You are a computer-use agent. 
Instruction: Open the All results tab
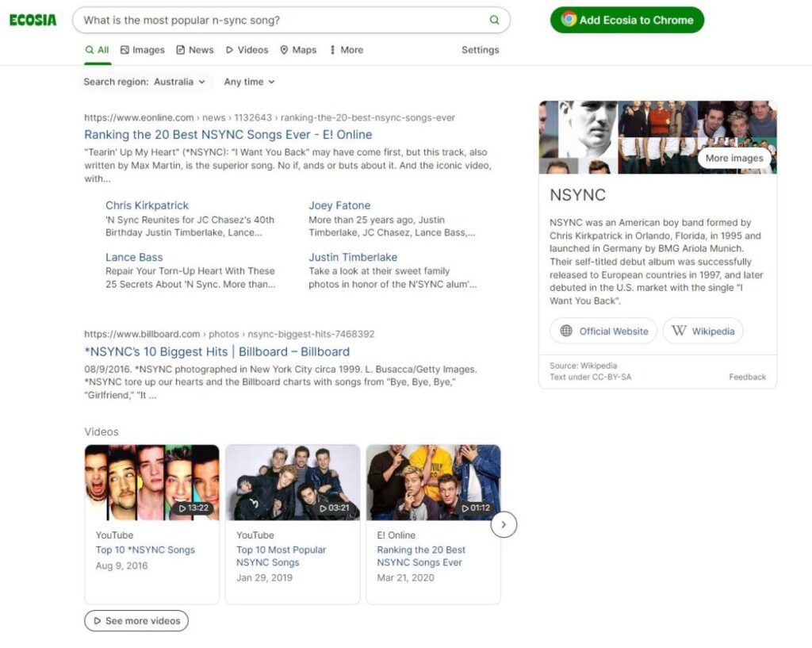tap(98, 50)
